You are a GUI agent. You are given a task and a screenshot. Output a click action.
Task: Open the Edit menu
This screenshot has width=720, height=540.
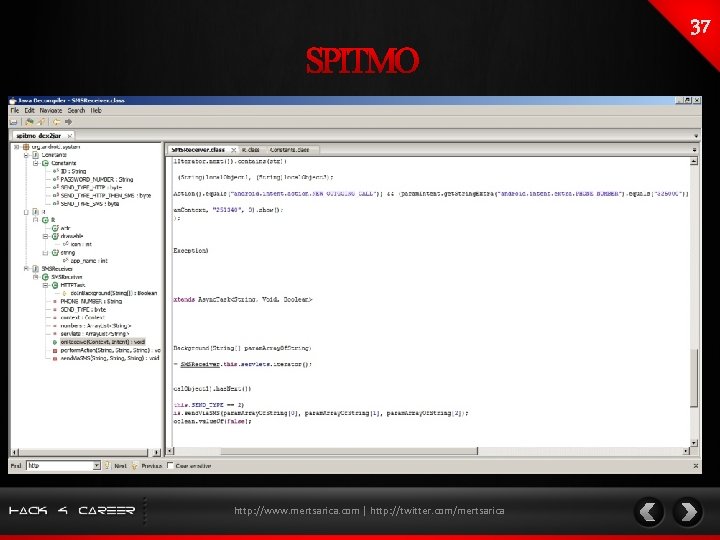30,111
